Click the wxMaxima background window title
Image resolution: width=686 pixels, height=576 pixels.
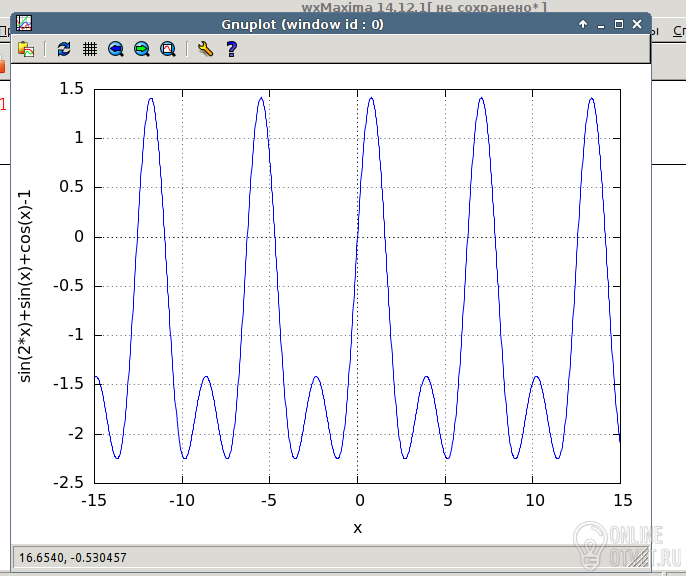424,7
